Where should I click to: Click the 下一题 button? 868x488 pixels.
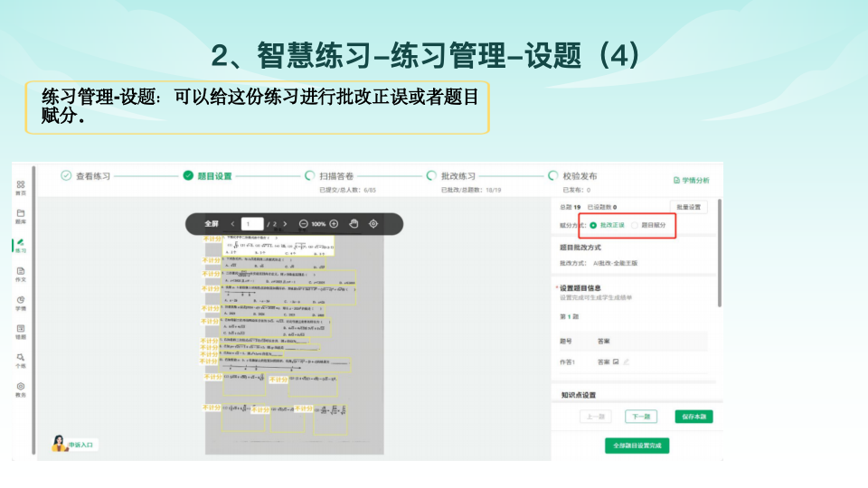[x=640, y=417]
